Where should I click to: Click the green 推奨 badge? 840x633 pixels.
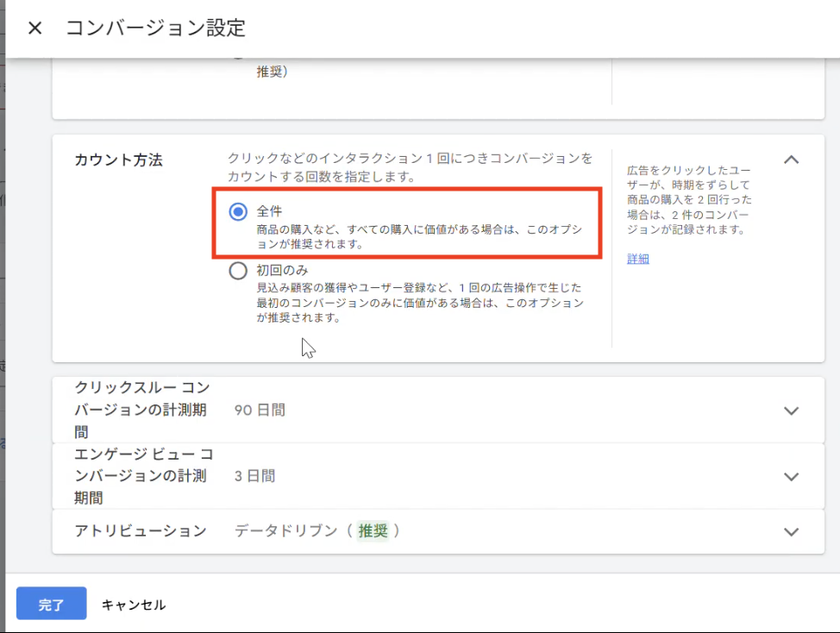(x=373, y=531)
